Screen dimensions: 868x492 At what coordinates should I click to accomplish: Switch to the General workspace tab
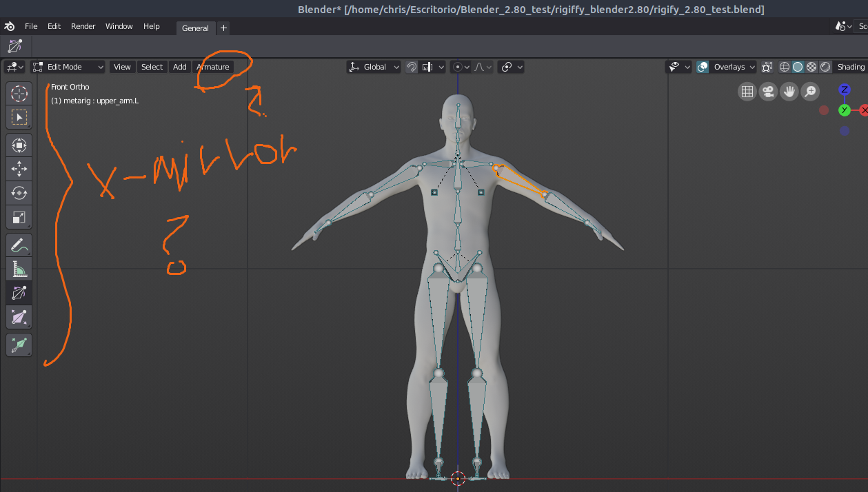tap(195, 28)
